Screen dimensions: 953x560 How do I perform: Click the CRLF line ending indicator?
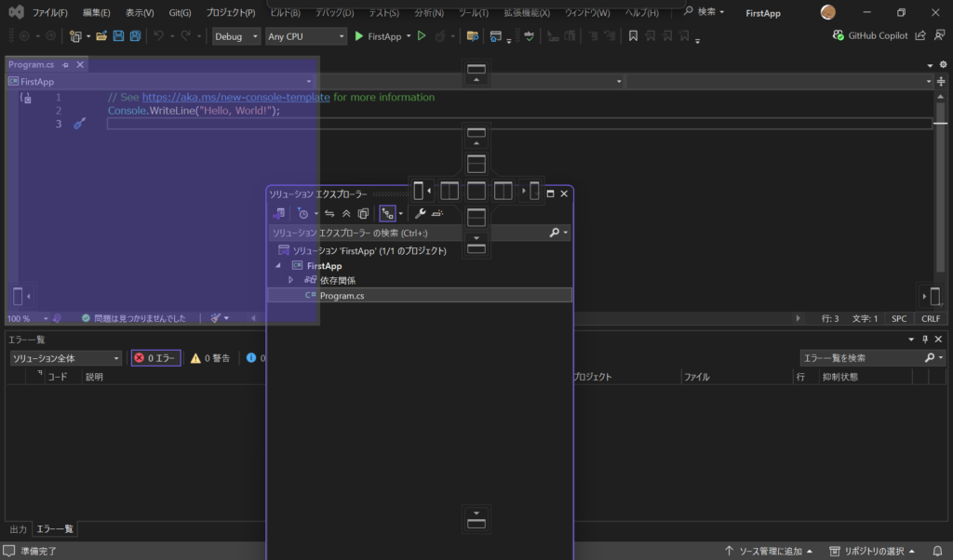pyautogui.click(x=931, y=318)
